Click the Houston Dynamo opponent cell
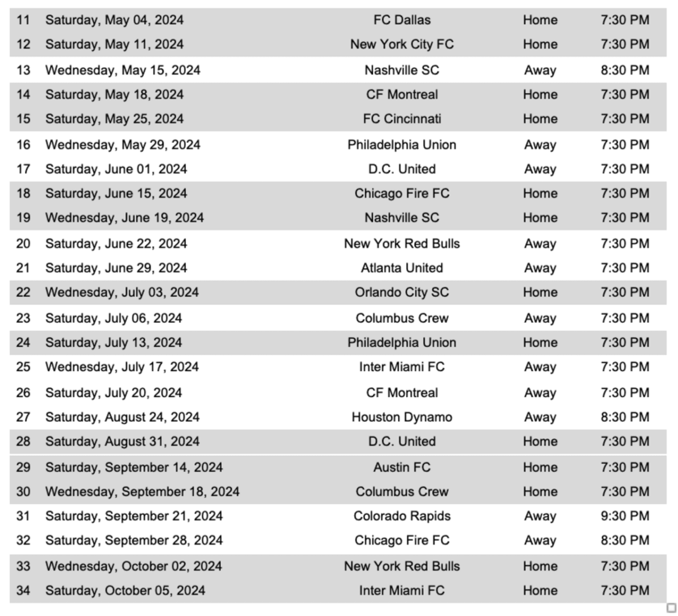The height and width of the screenshot is (616, 678). pyautogui.click(x=402, y=417)
